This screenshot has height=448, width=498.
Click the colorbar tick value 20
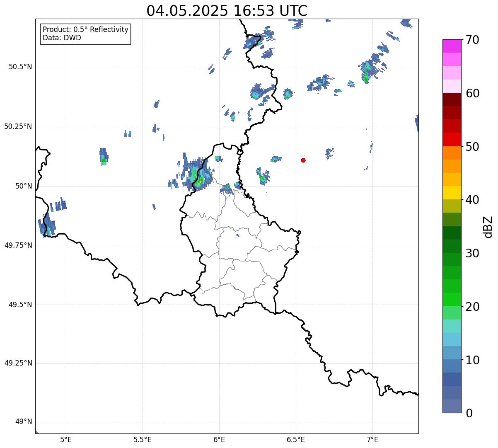(x=472, y=307)
